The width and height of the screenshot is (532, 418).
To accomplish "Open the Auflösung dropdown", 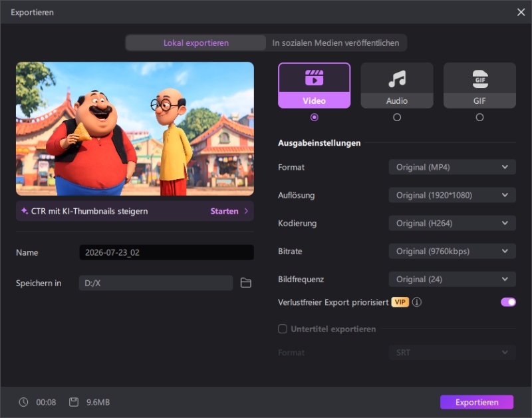I will tap(452, 195).
